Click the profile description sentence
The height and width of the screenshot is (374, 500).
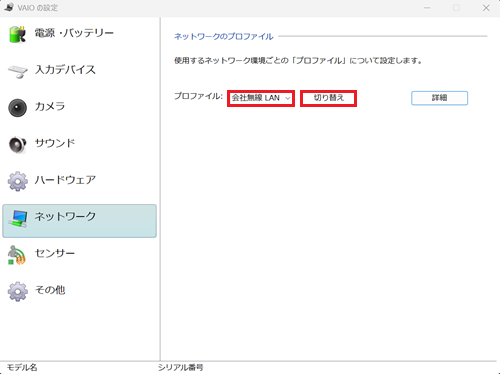pos(298,61)
